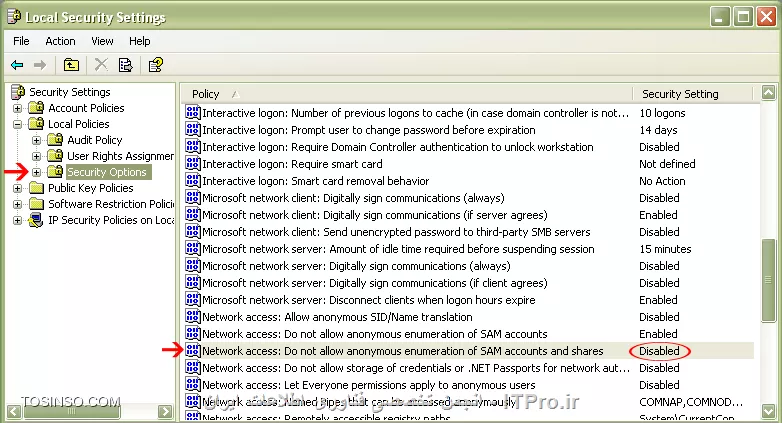Select 'Microsoft network server: Digitally sign communications (if client agrees)'

pyautogui.click(x=375, y=282)
